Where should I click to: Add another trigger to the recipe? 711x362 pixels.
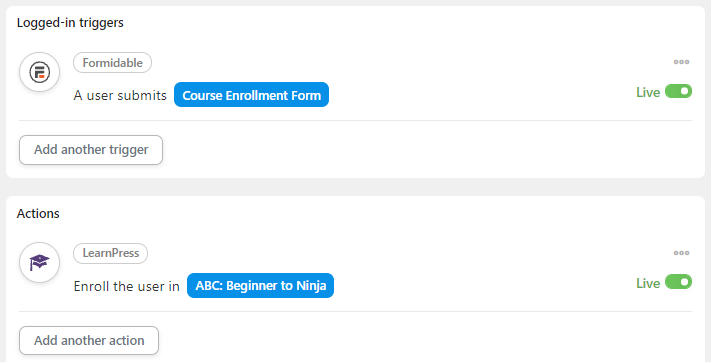(x=91, y=150)
